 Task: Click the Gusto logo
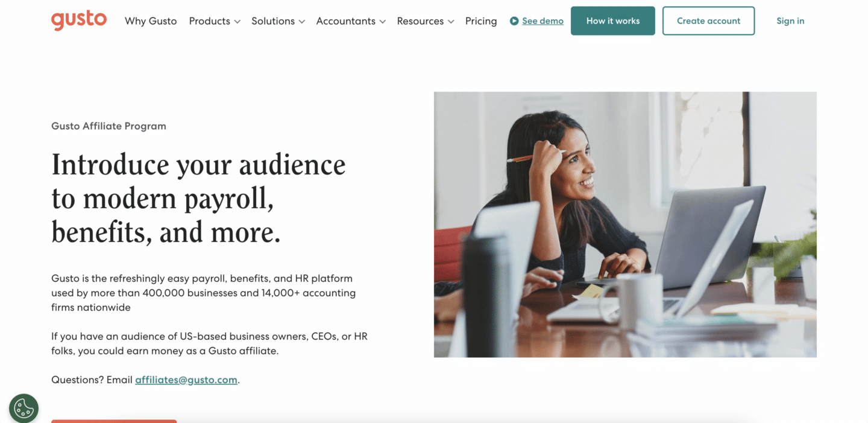[x=79, y=21]
